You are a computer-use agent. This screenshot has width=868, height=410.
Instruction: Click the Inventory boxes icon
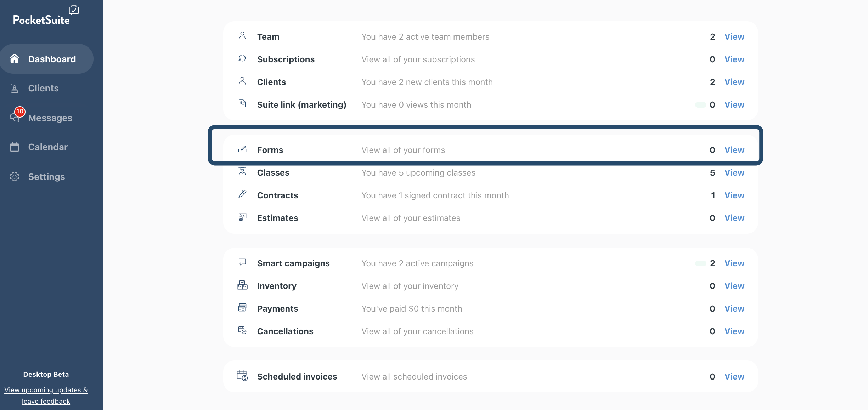coord(242,285)
